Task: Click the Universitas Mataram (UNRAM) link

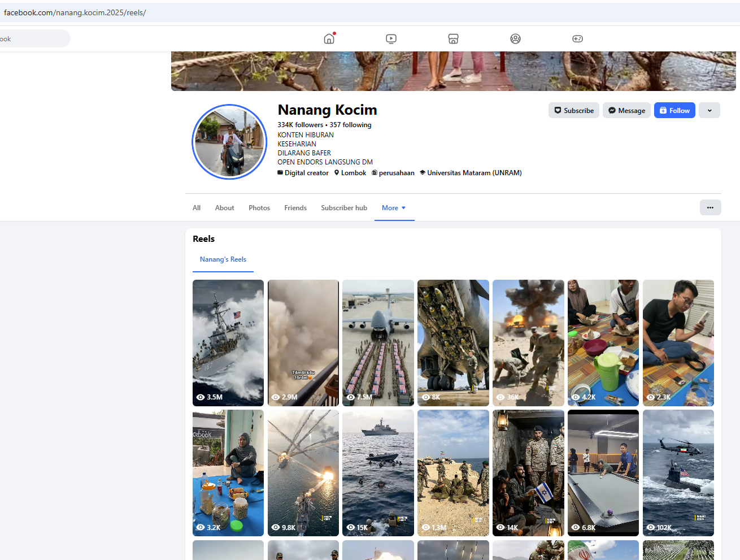Action: [x=474, y=173]
